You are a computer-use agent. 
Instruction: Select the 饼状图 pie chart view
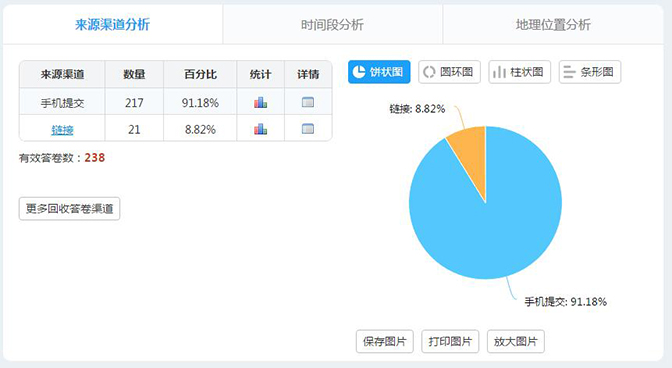[379, 72]
